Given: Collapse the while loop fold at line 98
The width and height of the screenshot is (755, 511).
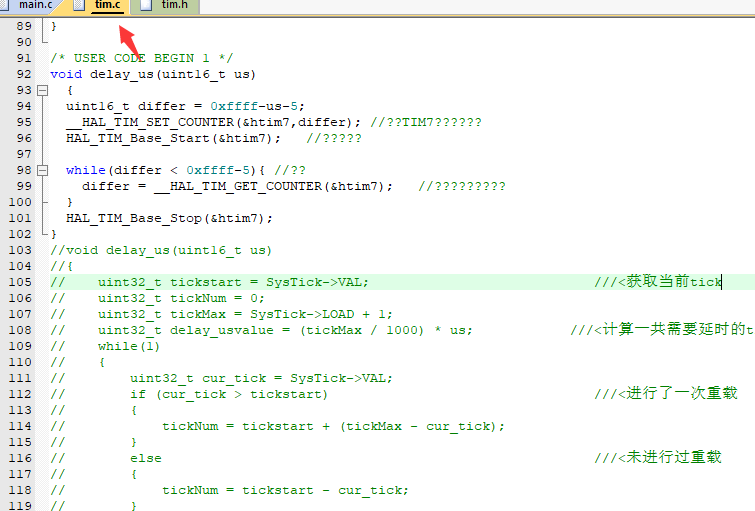Looking at the screenshot, I should coord(43,170).
